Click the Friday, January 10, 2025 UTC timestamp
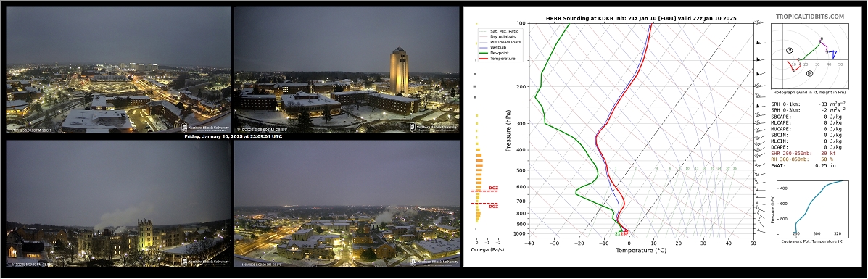Viewport: 868px width, 279px height. (233, 136)
